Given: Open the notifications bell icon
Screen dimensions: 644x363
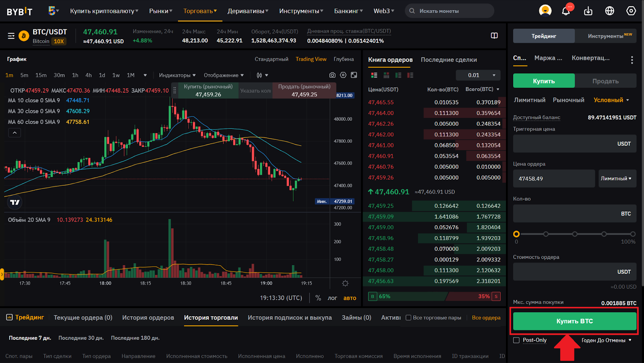Looking at the screenshot, I should 566,11.
